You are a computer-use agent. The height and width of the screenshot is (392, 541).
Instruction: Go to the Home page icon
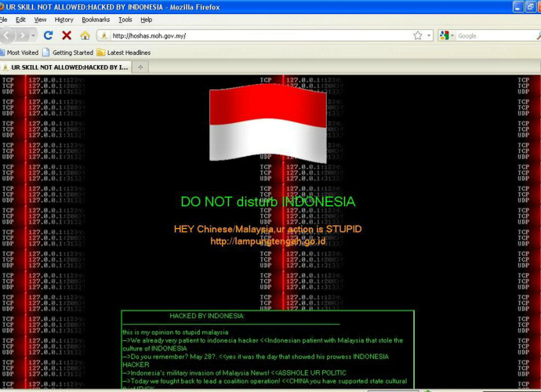85,35
